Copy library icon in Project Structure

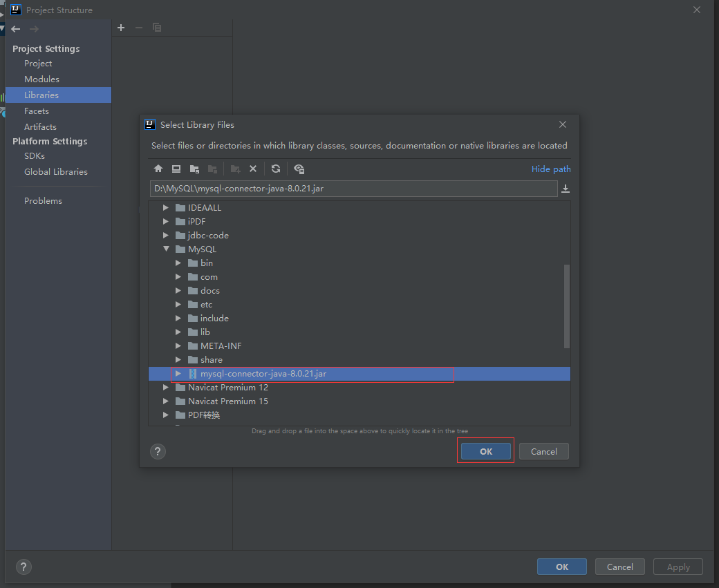coord(157,28)
